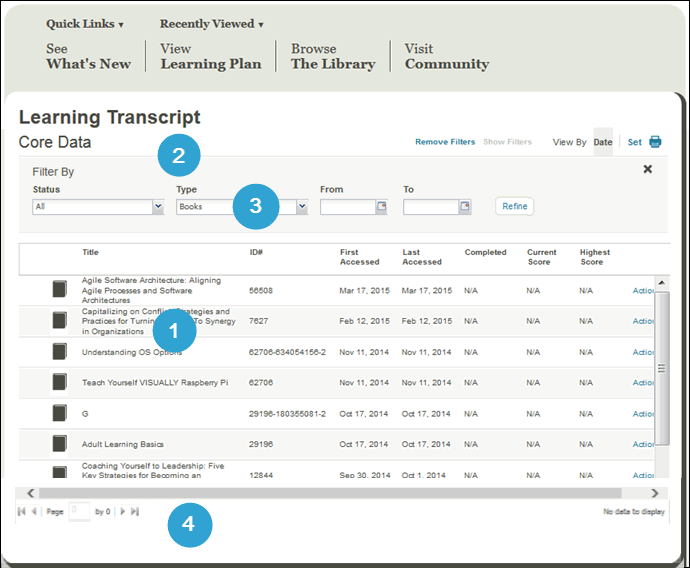Image resolution: width=690 pixels, height=568 pixels.
Task: Select View By Date option
Action: [x=603, y=142]
